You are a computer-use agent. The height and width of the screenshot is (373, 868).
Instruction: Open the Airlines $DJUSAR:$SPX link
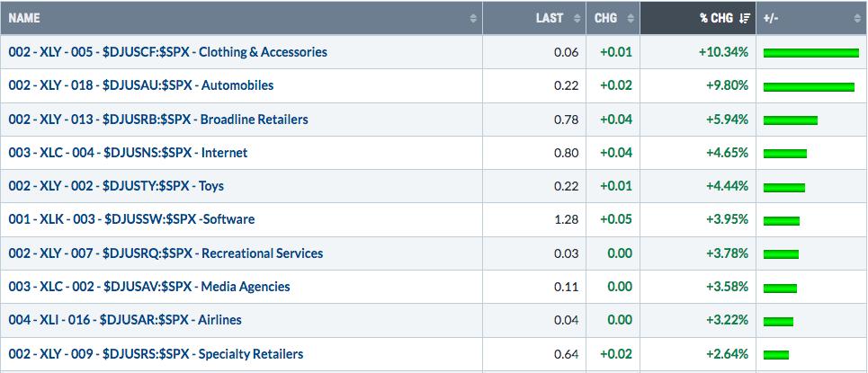tap(125, 320)
